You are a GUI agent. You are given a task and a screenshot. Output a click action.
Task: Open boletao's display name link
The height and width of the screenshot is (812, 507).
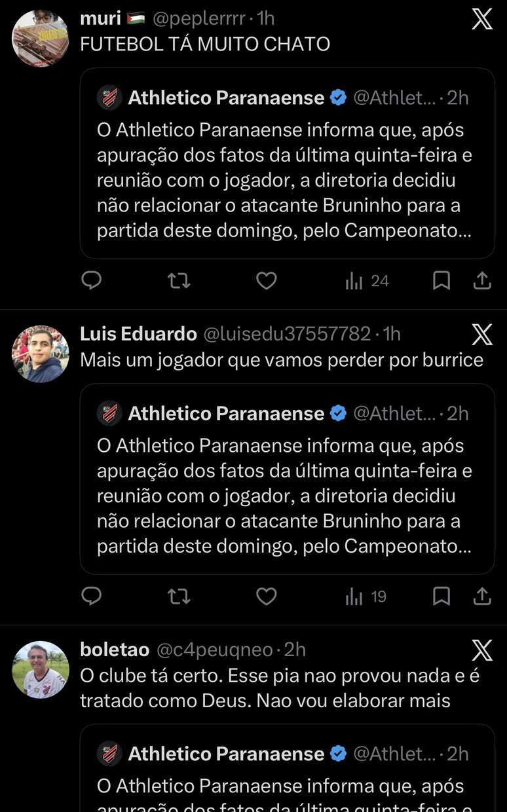tap(115, 650)
